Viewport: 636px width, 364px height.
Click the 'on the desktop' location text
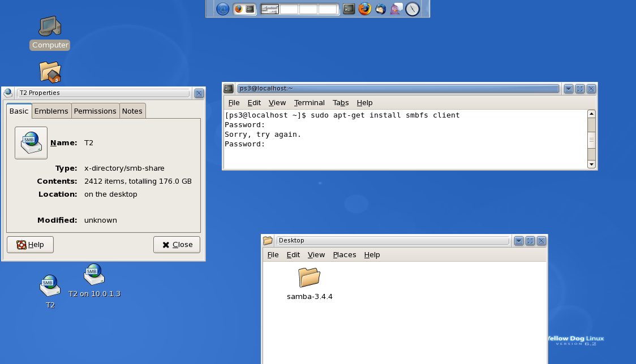[x=111, y=194]
